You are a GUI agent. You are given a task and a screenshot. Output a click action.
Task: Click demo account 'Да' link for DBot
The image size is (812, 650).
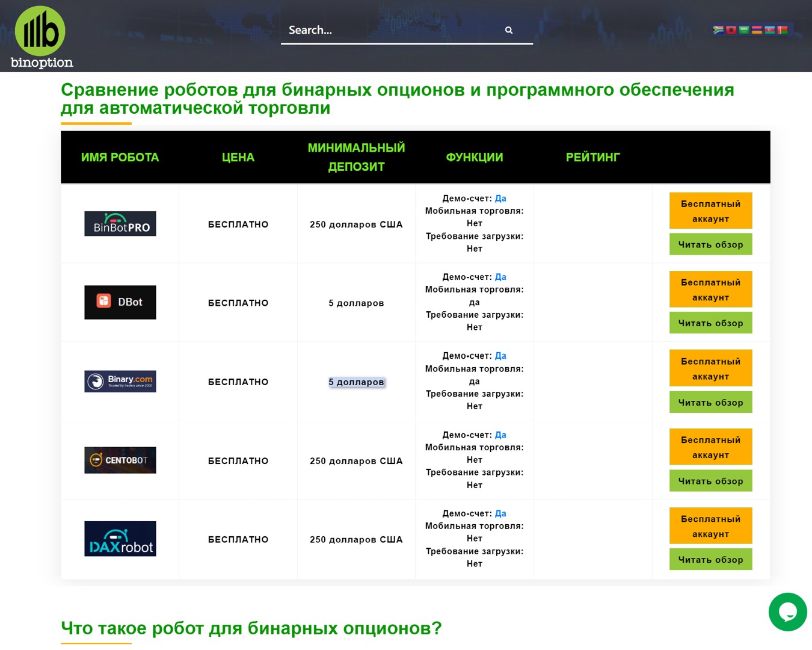coord(500,277)
